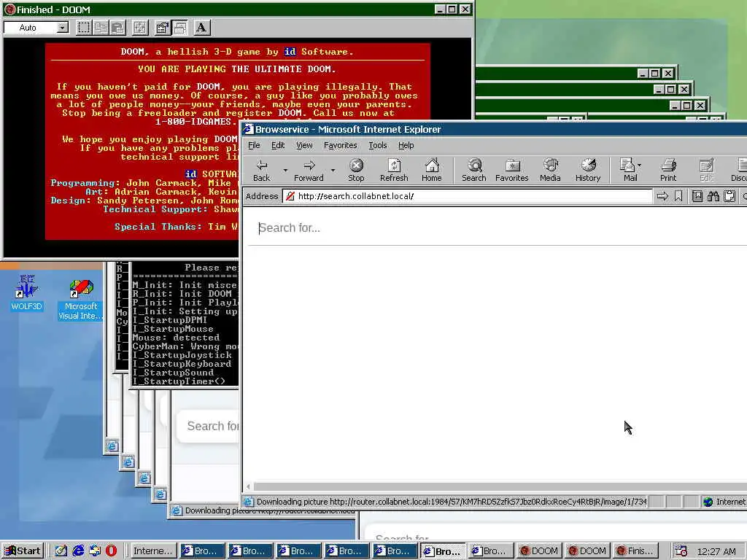This screenshot has width=747, height=560.
Task: Open the View menu
Action: tap(304, 145)
